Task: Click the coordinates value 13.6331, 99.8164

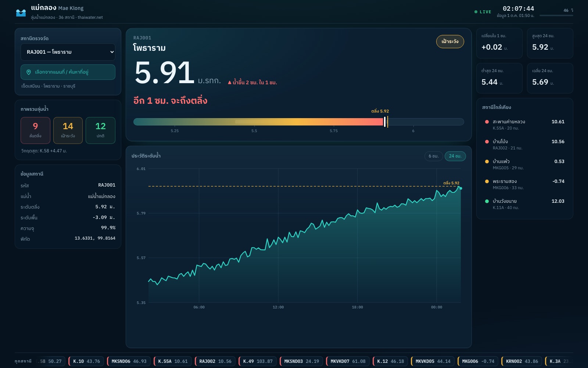Action: (x=95, y=238)
